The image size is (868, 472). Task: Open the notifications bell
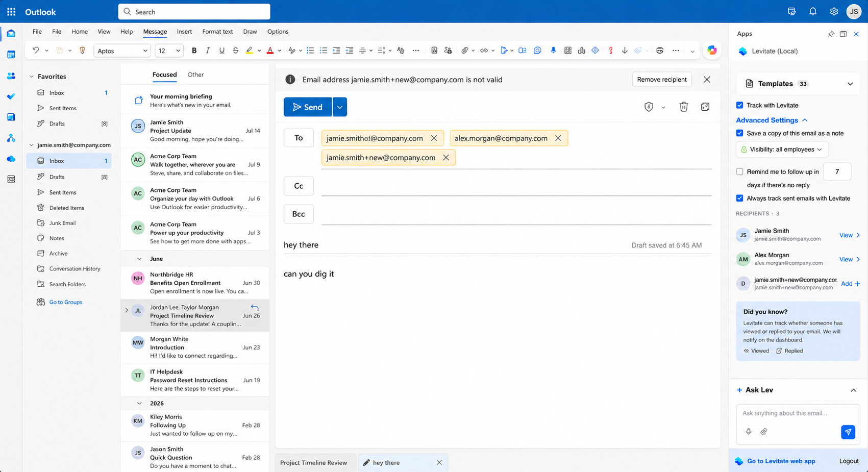(x=813, y=12)
